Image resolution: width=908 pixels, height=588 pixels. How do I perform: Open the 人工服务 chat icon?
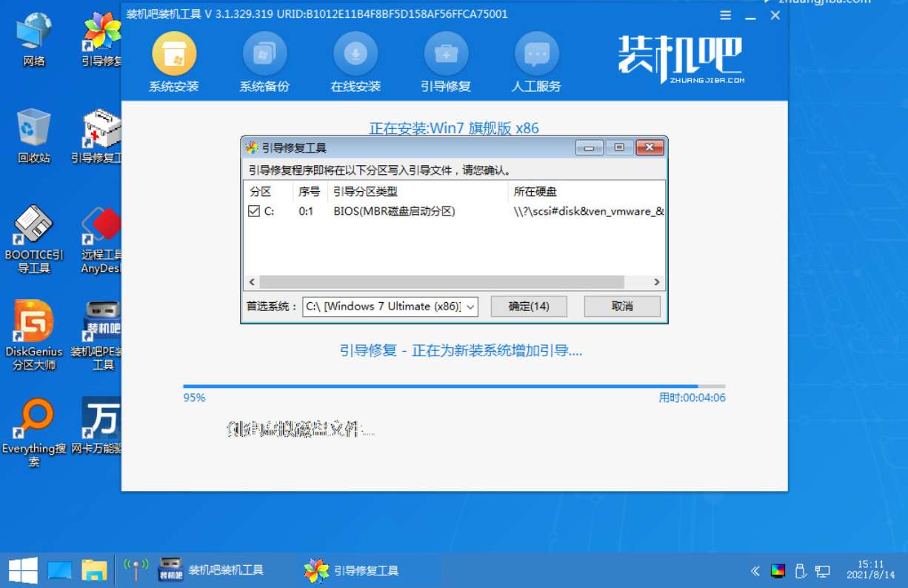point(536,55)
